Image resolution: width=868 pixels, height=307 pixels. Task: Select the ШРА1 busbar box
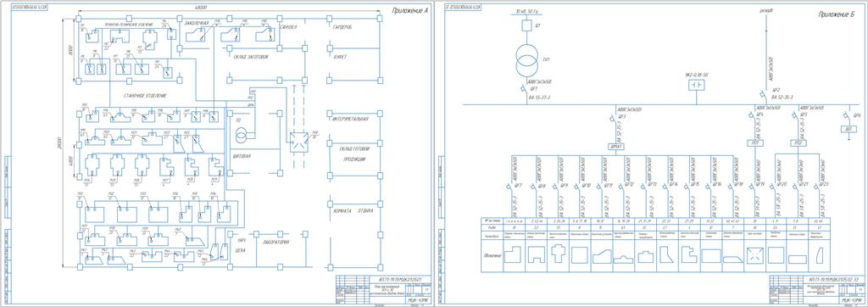pos(615,147)
